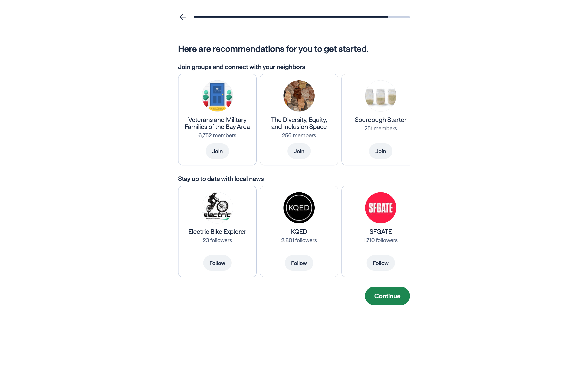Open the Sourdough Starter group title
This screenshot has height=367, width=588.
381,120
